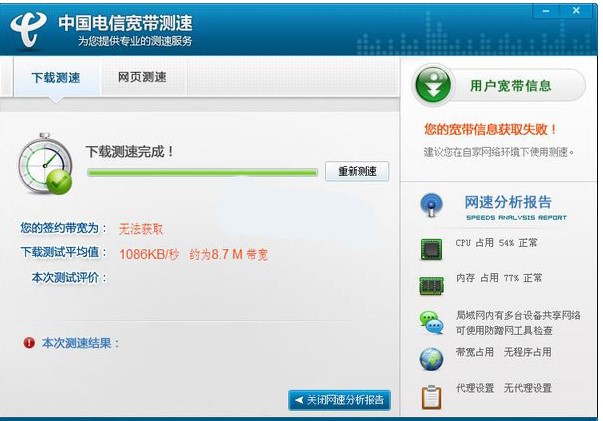Viewport: 603px width, 421px height.
Task: Click the 带宽占用 无程序占用 line
Action: point(503,352)
